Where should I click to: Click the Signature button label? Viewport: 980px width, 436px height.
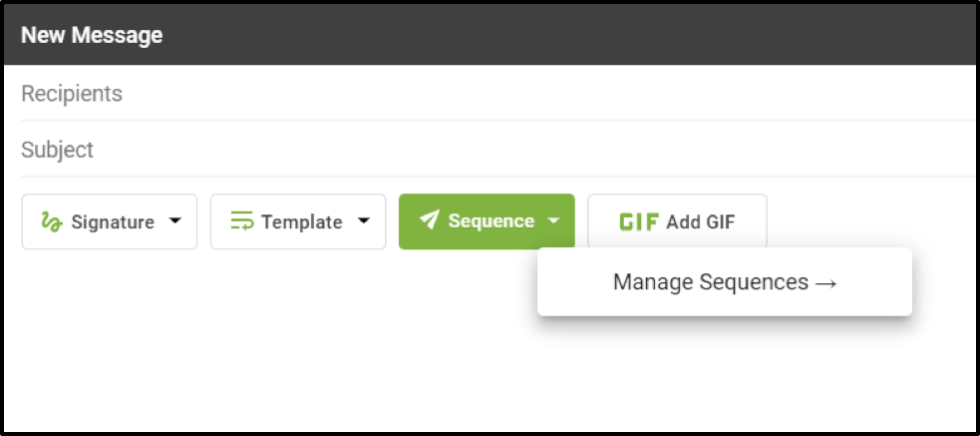point(113,221)
